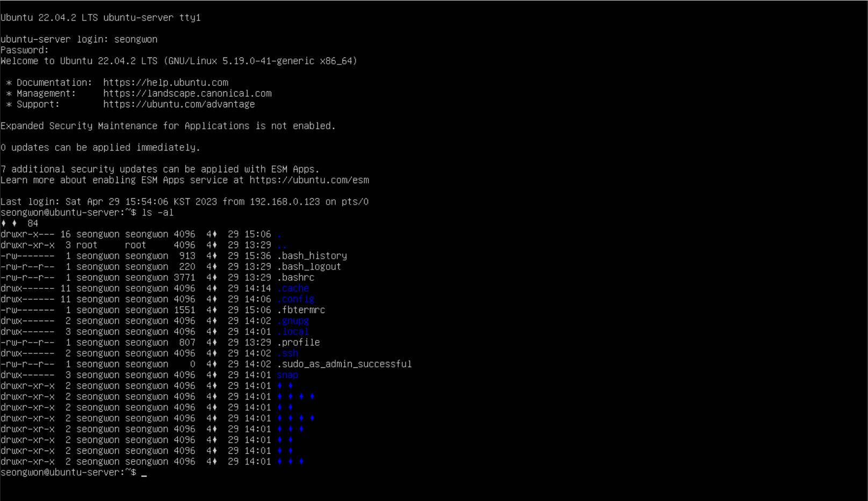Click the file size 3771

tap(184, 278)
